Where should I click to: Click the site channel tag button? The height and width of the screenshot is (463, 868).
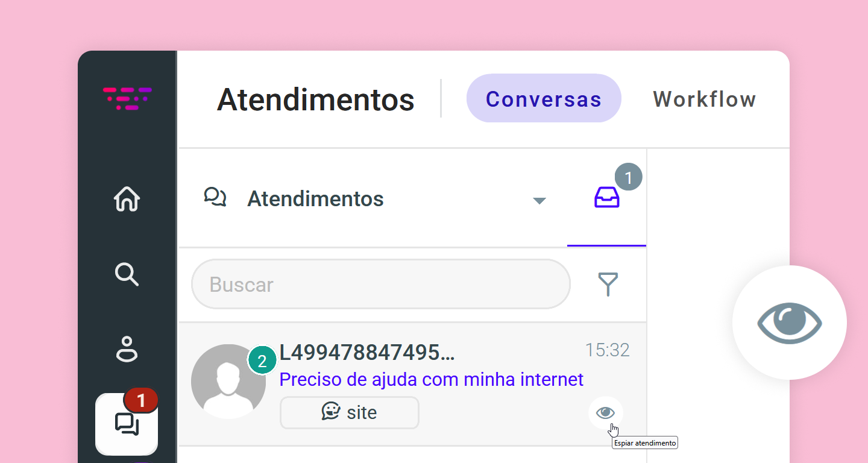(350, 412)
